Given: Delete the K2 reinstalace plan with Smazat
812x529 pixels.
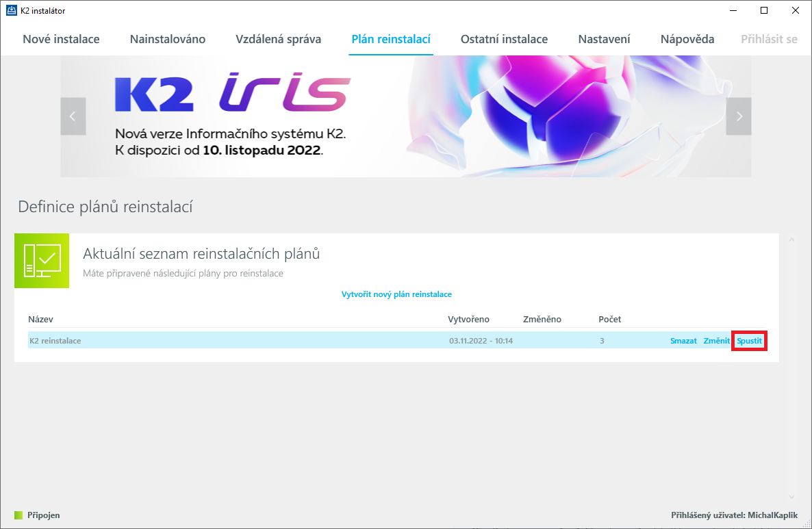Looking at the screenshot, I should tap(683, 340).
